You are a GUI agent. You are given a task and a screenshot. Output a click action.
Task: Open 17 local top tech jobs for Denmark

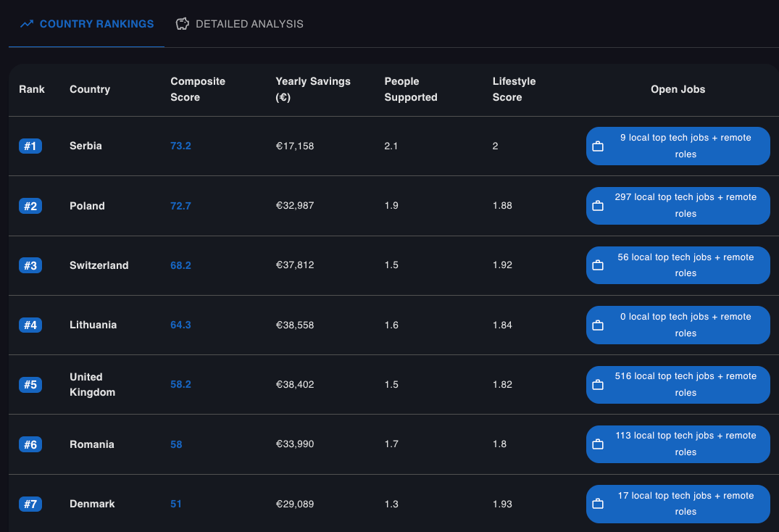(678, 504)
